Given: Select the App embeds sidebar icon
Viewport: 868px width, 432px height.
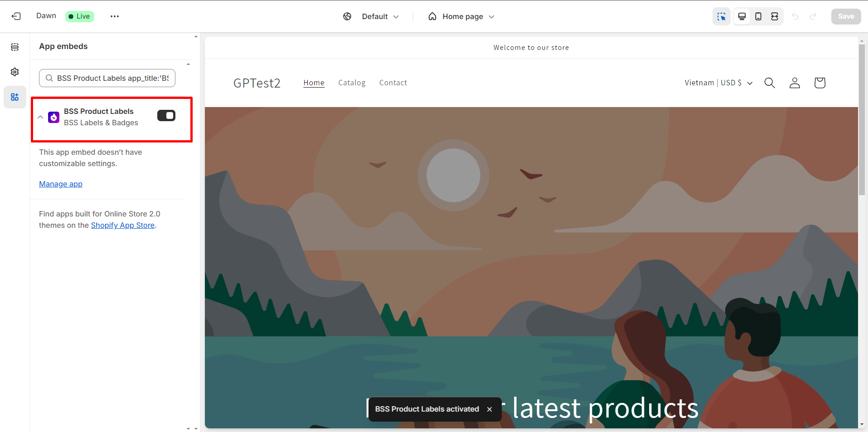Looking at the screenshot, I should [15, 97].
